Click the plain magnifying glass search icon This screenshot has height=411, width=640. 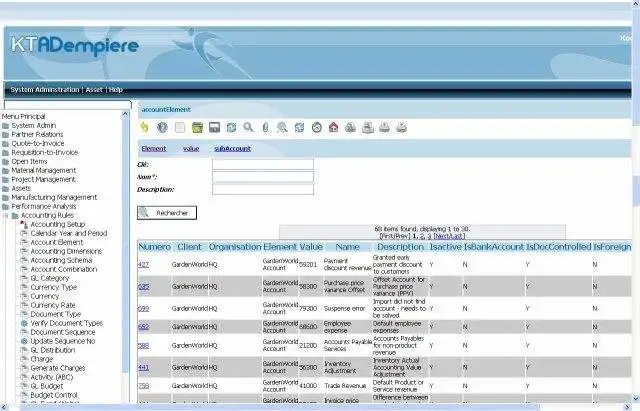[248, 127]
